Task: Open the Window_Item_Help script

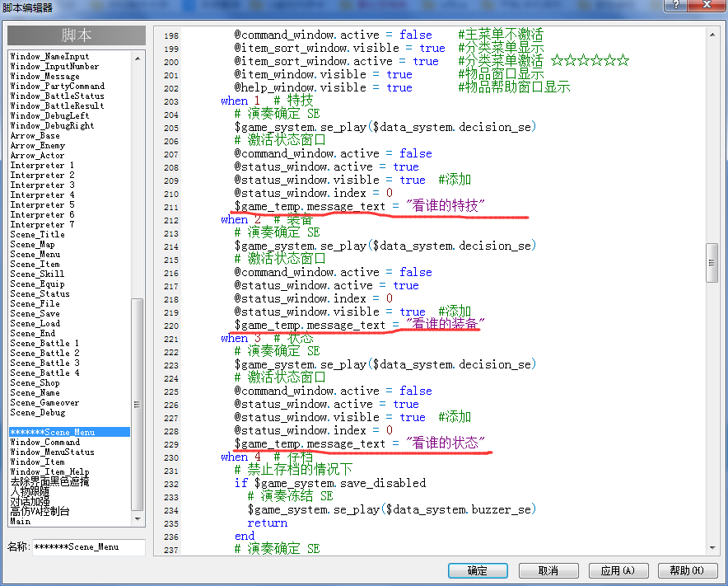Action: 49,471
